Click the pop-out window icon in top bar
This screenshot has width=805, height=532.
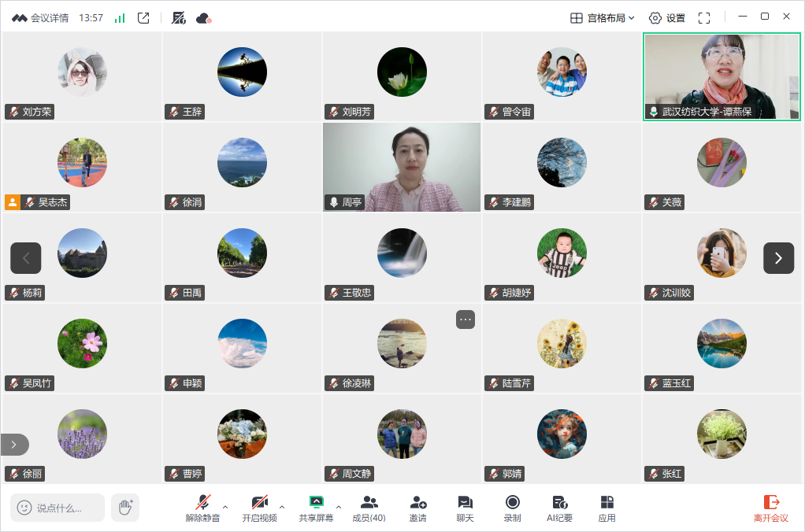pyautogui.click(x=143, y=17)
